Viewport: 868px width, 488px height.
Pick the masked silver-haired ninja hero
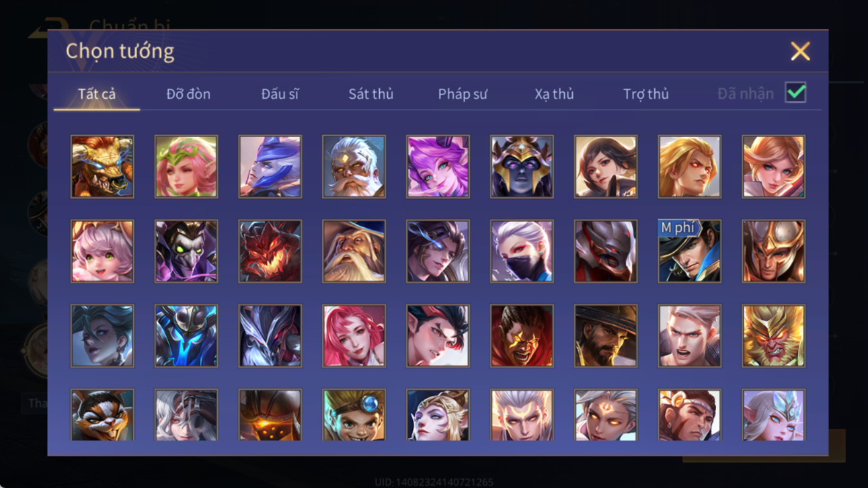pyautogui.click(x=522, y=251)
